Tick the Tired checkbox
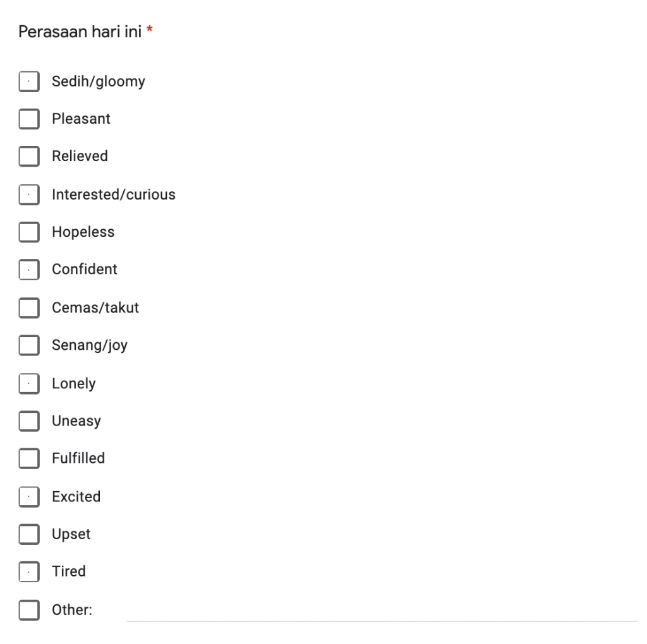 pos(29,571)
